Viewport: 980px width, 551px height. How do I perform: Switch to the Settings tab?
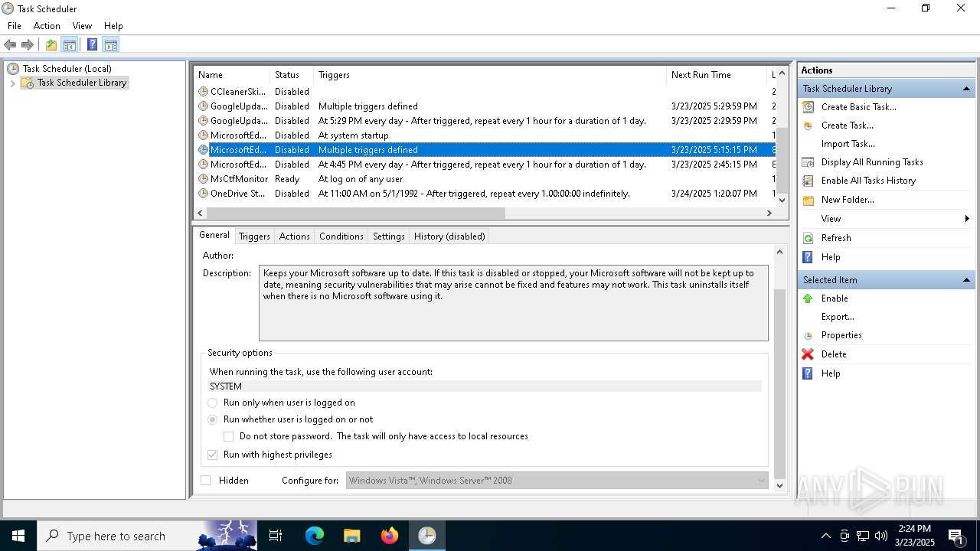[389, 236]
